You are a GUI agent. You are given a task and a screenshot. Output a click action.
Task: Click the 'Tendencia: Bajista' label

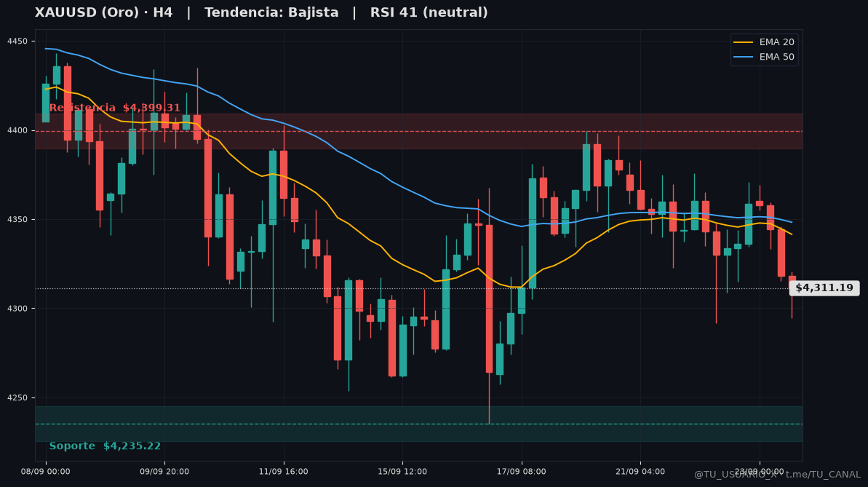(x=271, y=12)
